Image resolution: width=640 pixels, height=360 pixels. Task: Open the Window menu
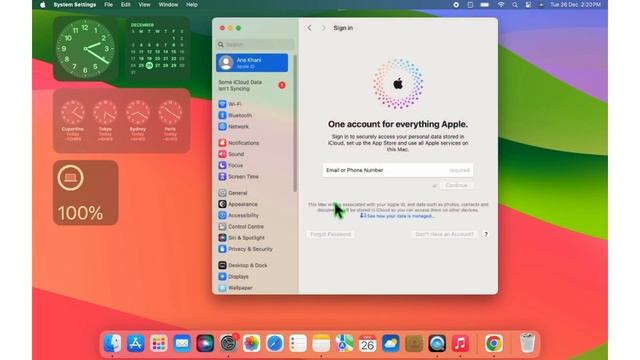(168, 5)
